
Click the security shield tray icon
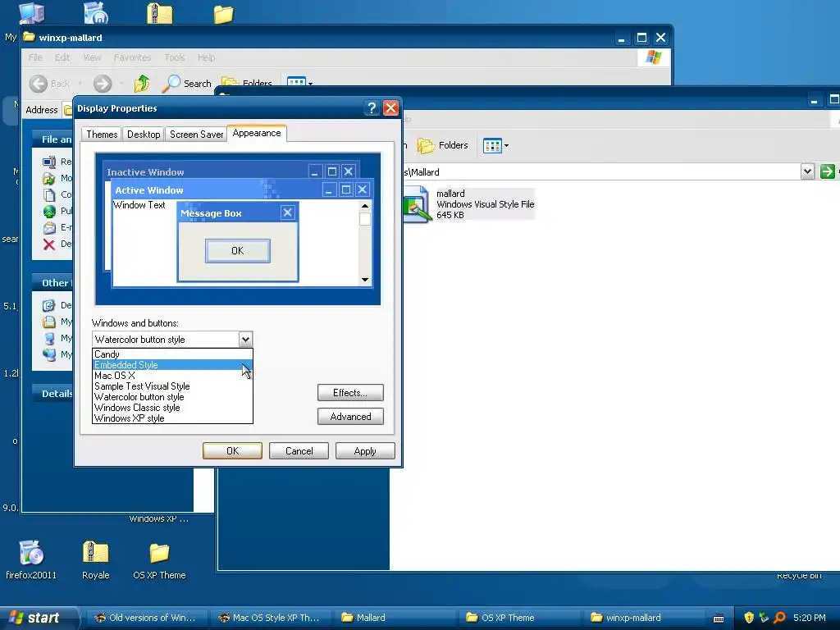click(749, 618)
